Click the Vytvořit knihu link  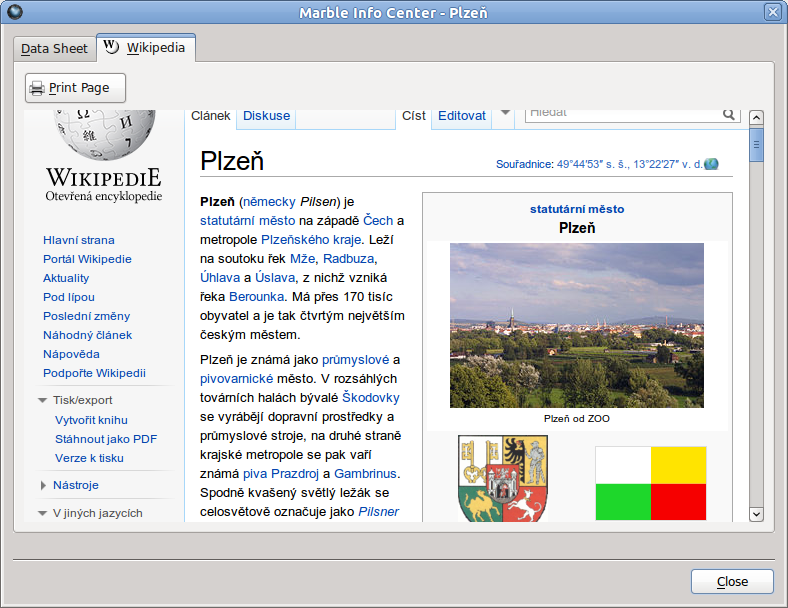tap(91, 421)
